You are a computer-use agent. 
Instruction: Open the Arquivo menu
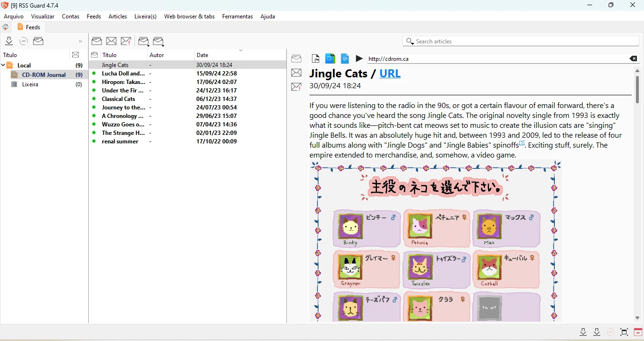[14, 16]
